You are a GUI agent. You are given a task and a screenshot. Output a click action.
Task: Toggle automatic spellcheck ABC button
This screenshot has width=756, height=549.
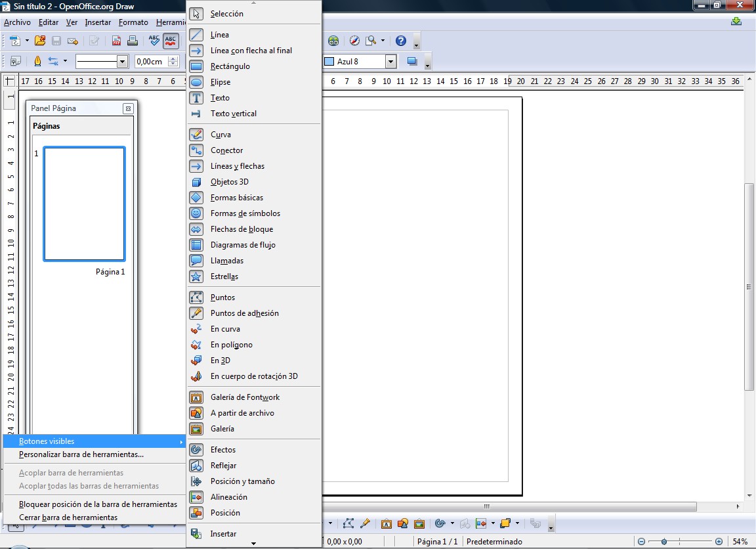click(x=171, y=41)
